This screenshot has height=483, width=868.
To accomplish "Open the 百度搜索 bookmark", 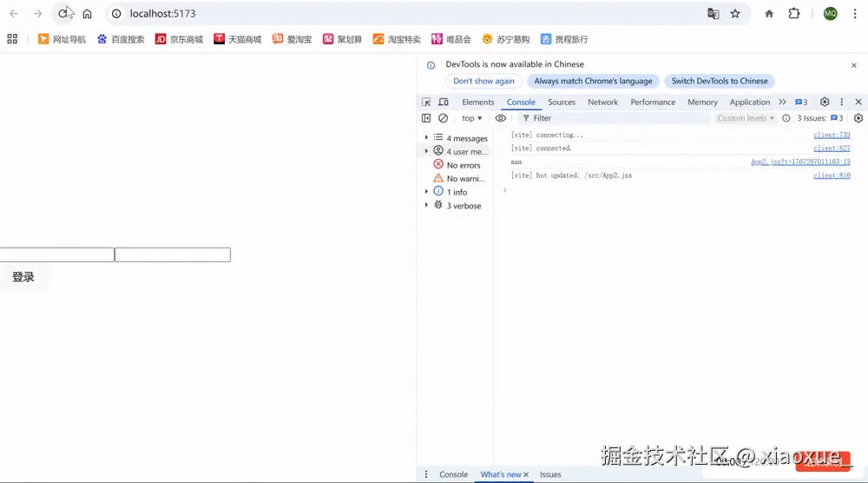I will point(120,39).
